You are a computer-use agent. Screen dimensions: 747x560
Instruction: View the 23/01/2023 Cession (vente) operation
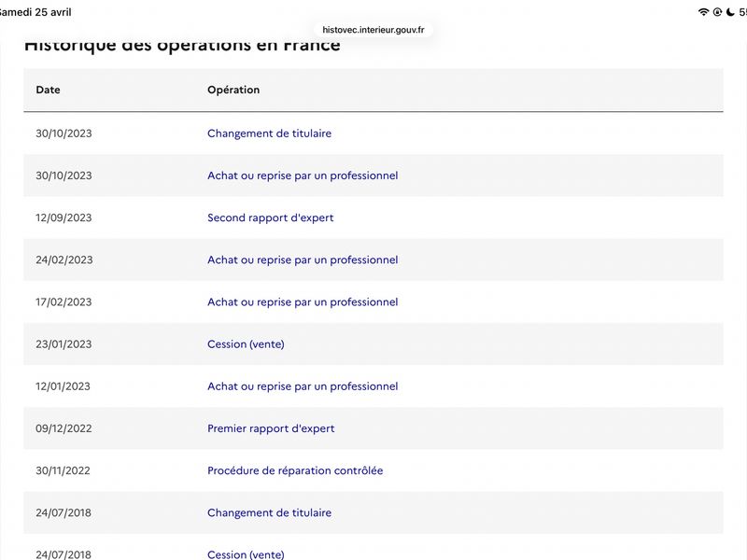[246, 344]
